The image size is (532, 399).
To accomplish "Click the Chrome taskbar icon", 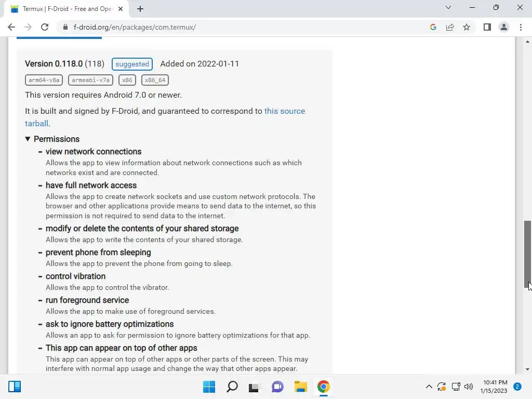I will coord(323,387).
